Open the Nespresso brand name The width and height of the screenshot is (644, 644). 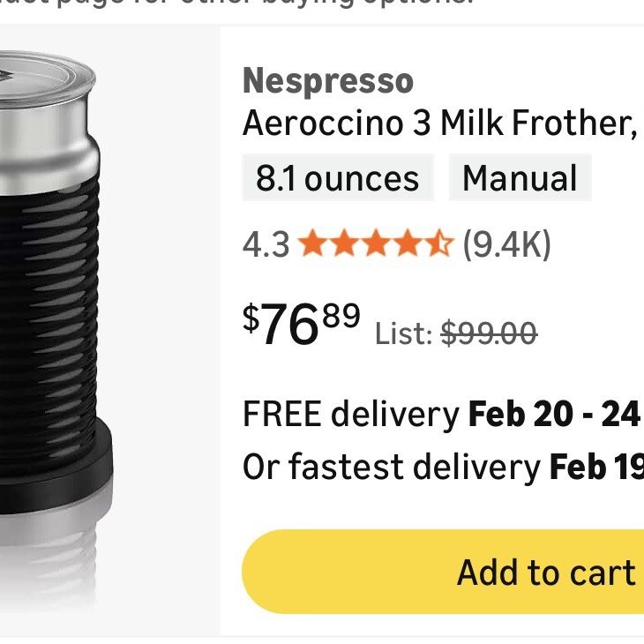point(328,81)
